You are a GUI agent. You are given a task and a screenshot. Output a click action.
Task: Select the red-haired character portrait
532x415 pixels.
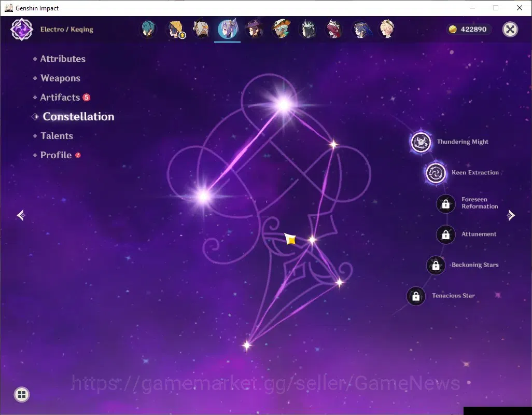click(334, 29)
